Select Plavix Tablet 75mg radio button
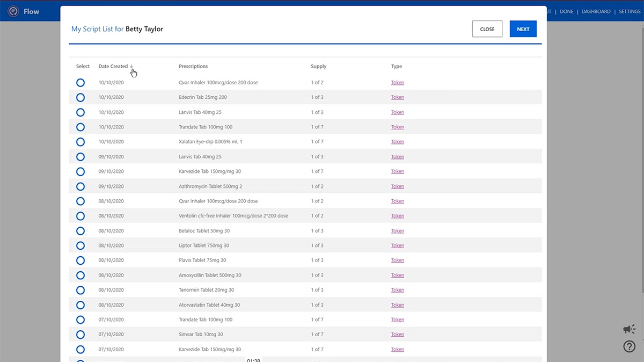The height and width of the screenshot is (362, 644). (80, 260)
